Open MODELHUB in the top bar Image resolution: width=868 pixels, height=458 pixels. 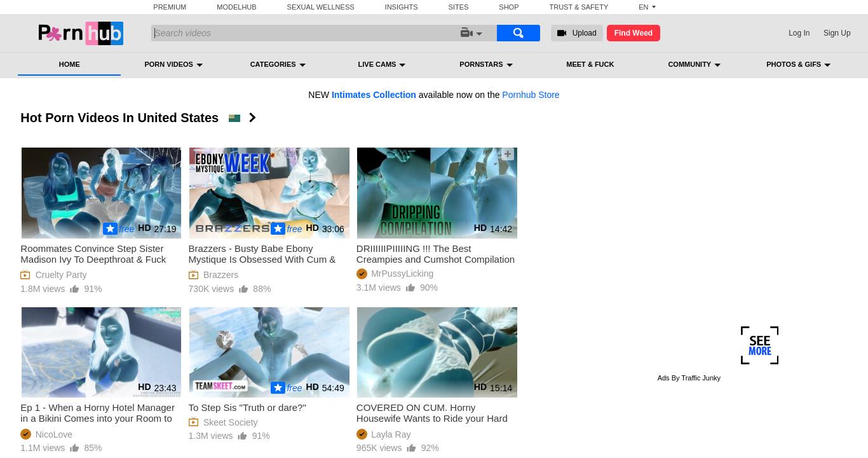(236, 7)
